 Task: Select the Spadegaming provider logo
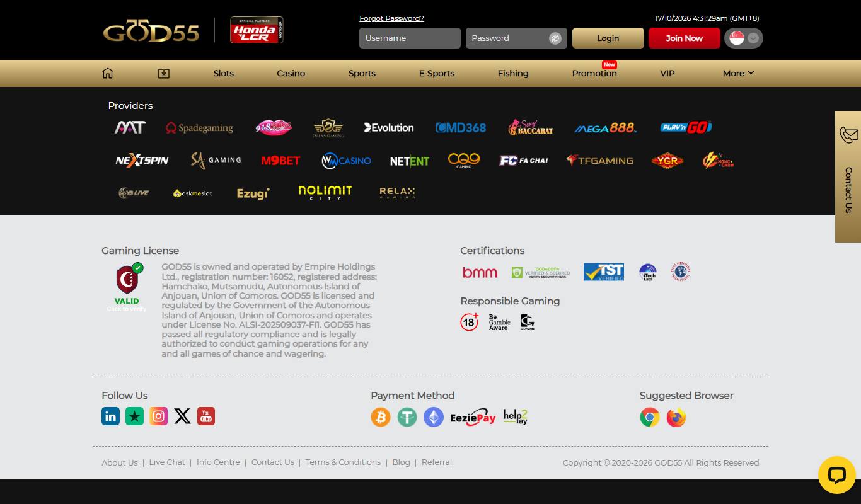(199, 128)
